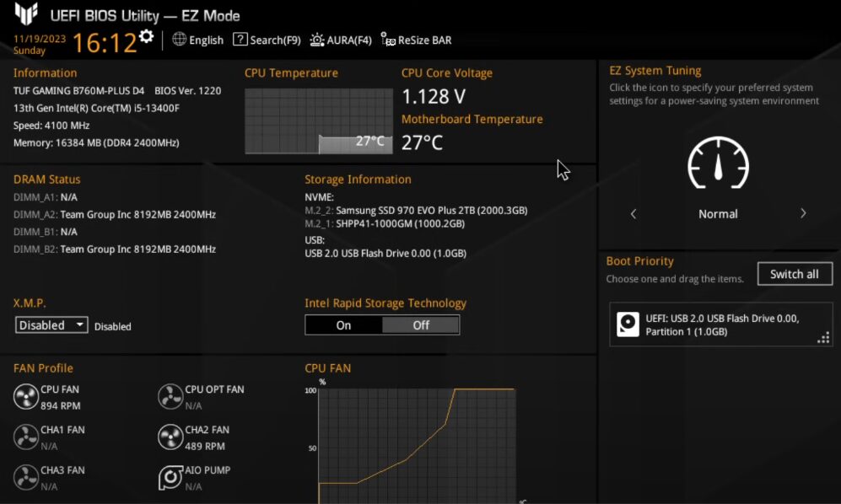
Task: Go to previous EZ System Tuning mode
Action: pos(633,214)
